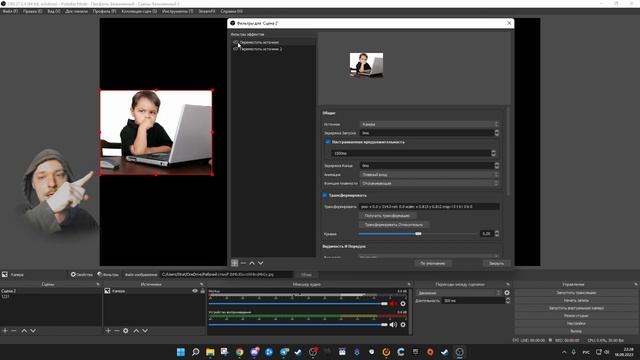Open gear settings for playback device audio track

[403, 324]
